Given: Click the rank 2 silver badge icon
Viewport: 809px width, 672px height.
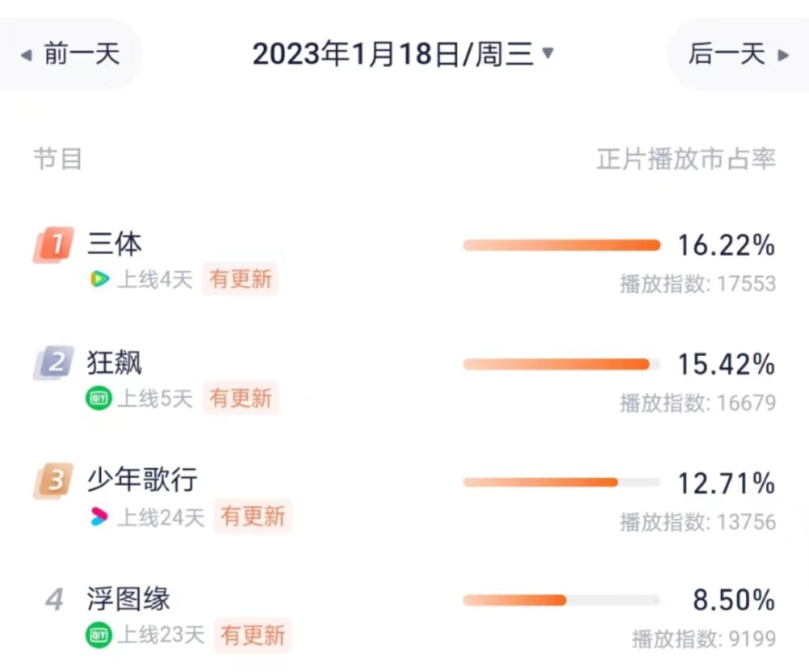Looking at the screenshot, I should pos(53,362).
